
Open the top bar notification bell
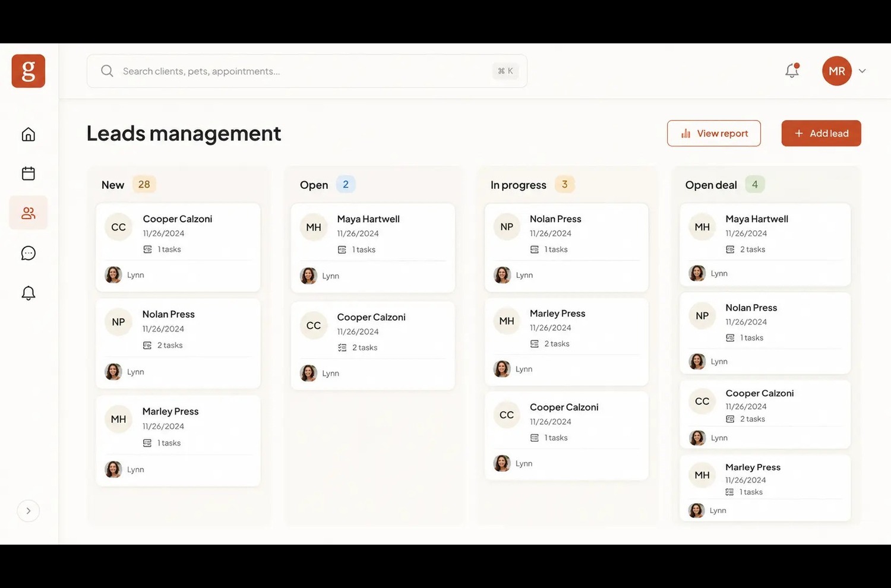click(x=792, y=71)
